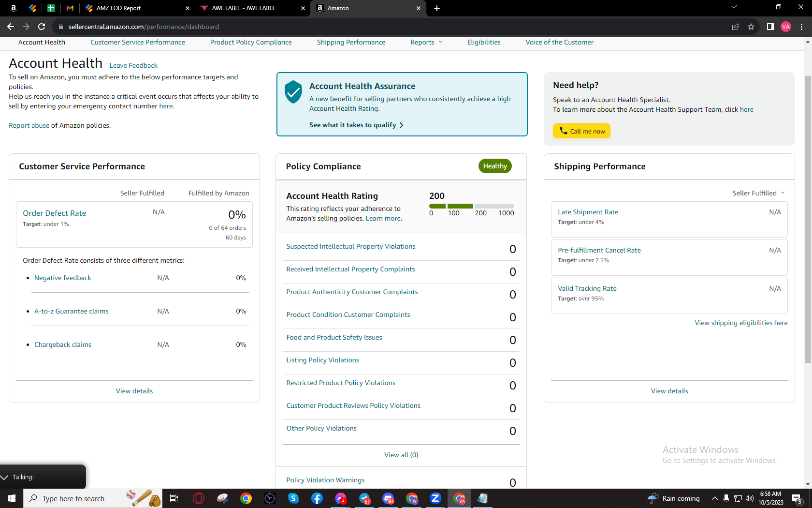812x508 pixels.
Task: Open Suspected Intellectual Property Violations
Action: (351, 246)
